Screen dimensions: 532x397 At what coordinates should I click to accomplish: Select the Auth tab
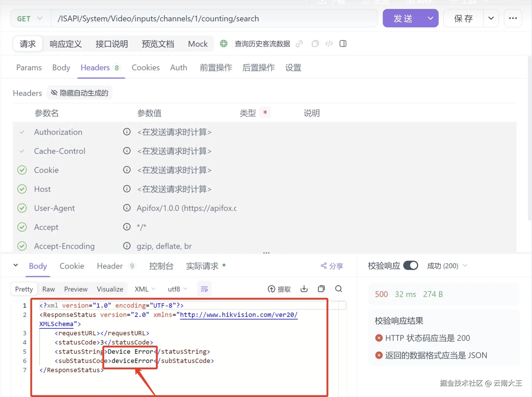179,68
